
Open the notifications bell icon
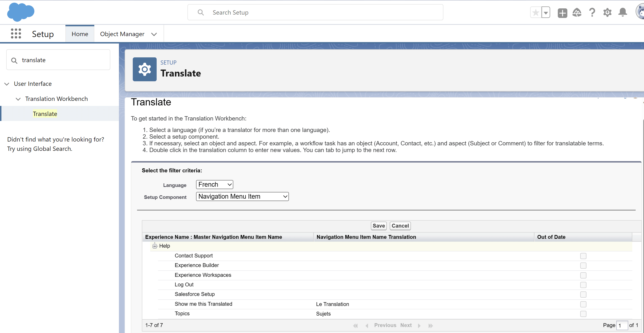click(623, 12)
